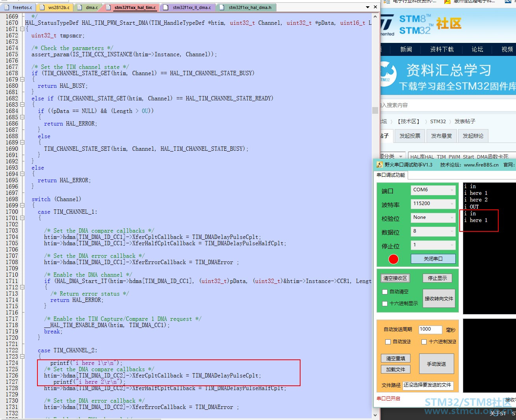Viewport: 516px width, 420px height.
Task: Collapse the switch block fold at line 1699
Action: tap(22, 205)
